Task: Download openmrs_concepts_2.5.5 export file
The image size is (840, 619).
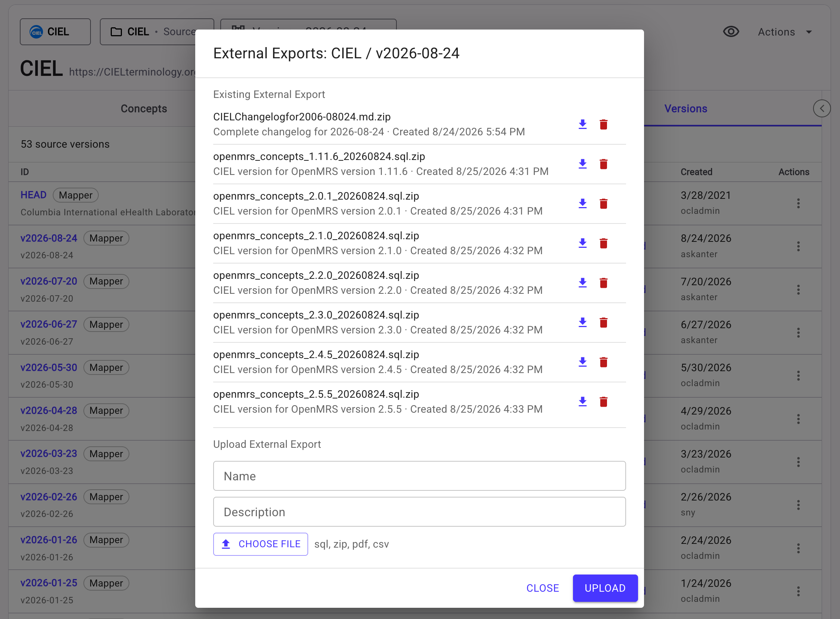Action: click(x=582, y=402)
